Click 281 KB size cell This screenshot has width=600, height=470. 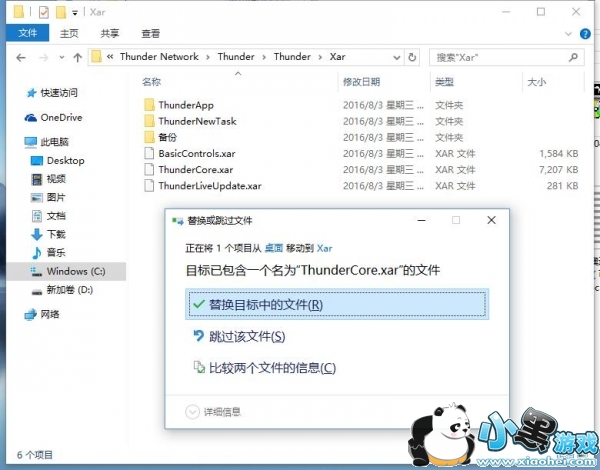(x=562, y=186)
